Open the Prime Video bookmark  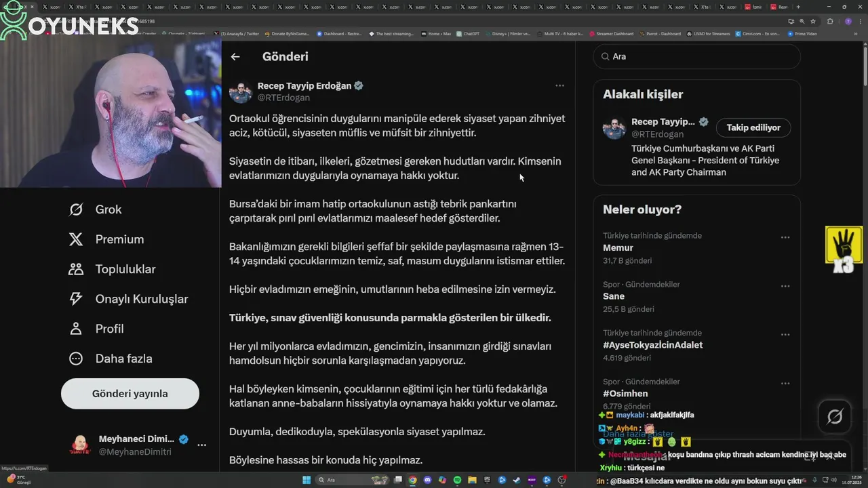click(802, 34)
